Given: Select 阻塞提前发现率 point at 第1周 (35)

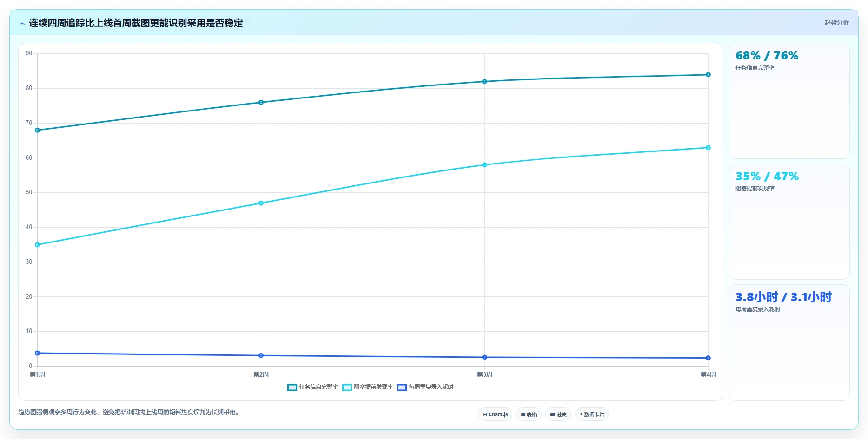Looking at the screenshot, I should (x=37, y=245).
